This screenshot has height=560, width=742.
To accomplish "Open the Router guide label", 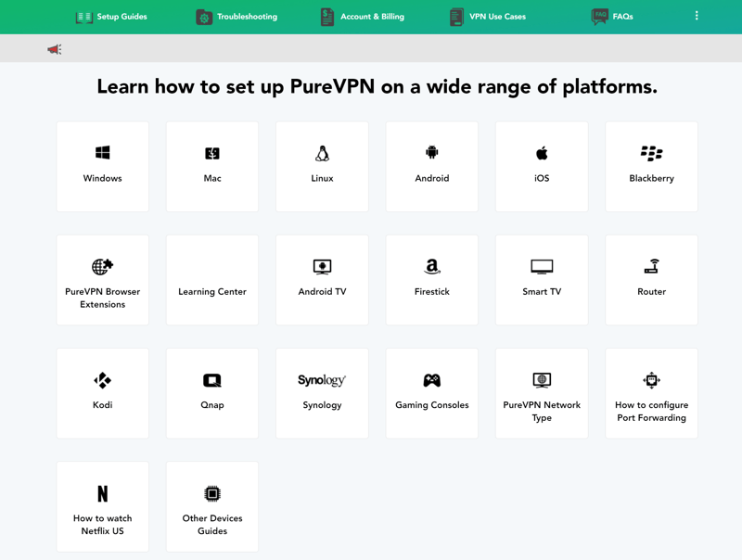I will 652,292.
